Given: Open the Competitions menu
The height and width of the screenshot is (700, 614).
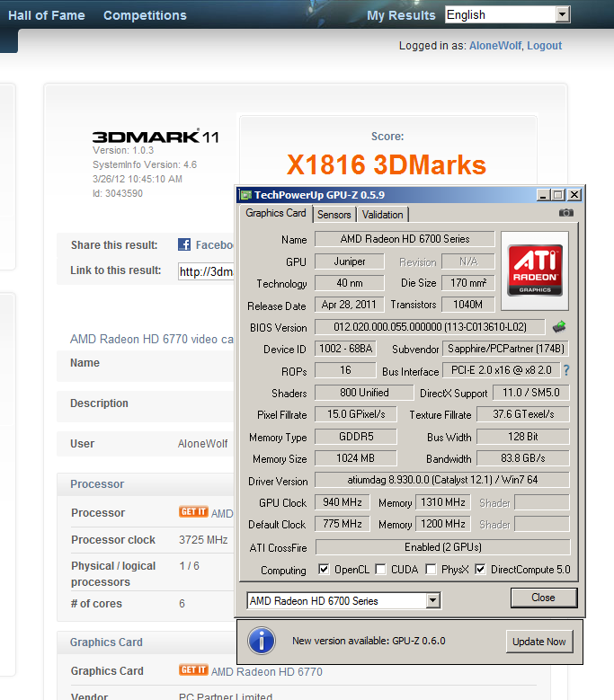Looking at the screenshot, I should [145, 15].
